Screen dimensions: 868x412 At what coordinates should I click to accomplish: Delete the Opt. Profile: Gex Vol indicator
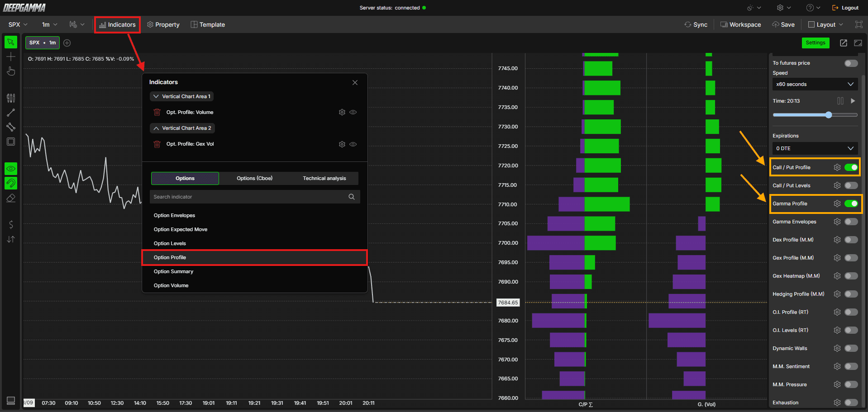[x=157, y=144]
